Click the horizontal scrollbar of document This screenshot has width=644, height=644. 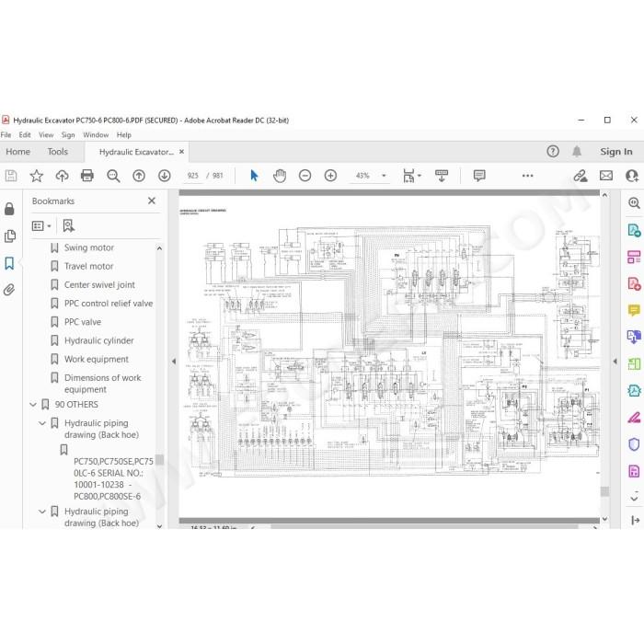pyautogui.click(x=424, y=526)
